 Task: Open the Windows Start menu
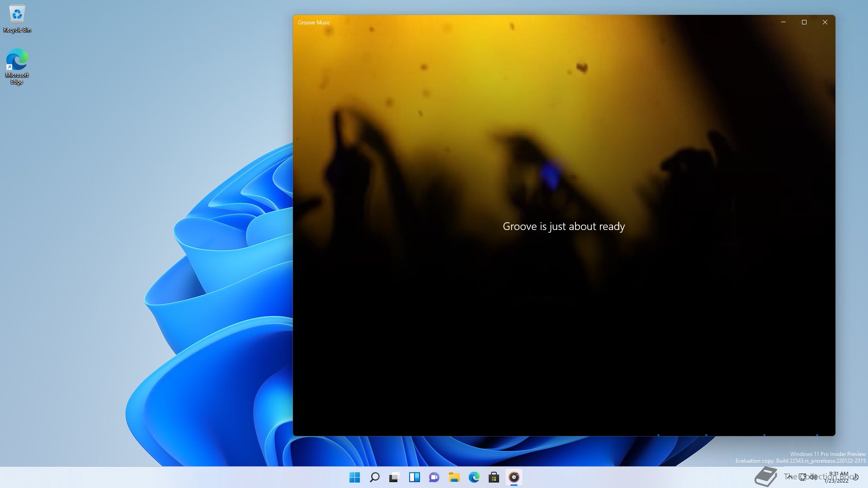[x=355, y=477]
